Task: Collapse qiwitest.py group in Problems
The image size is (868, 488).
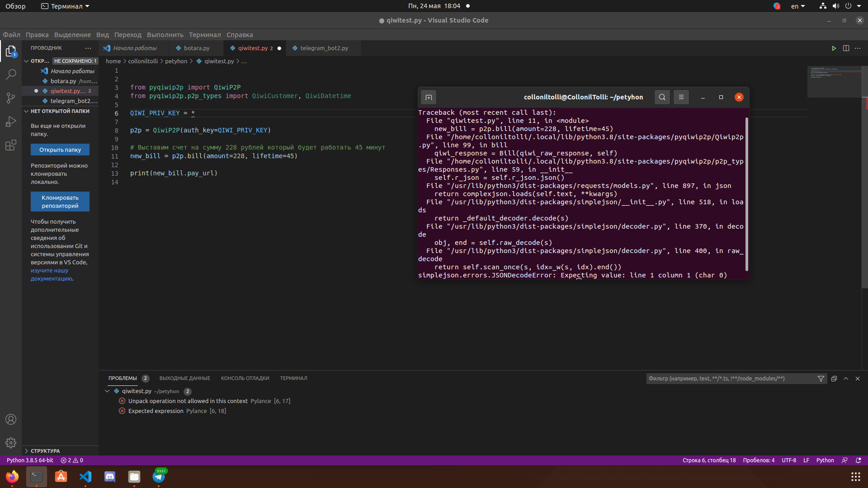Action: (107, 391)
